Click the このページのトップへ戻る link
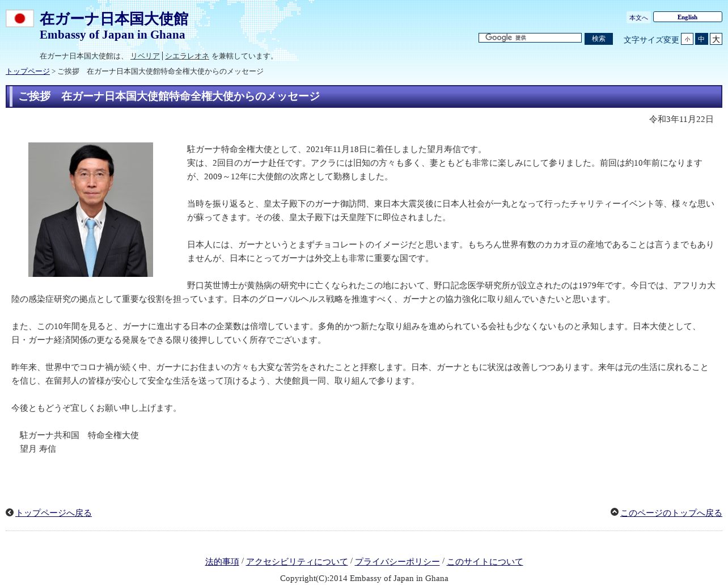The image size is (728, 585). click(671, 513)
